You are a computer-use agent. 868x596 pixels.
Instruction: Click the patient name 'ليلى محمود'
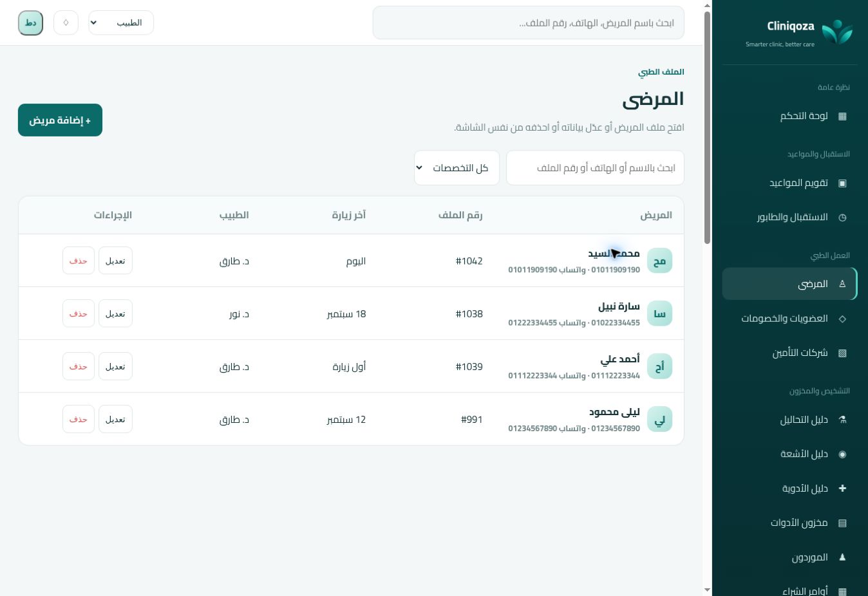click(614, 412)
